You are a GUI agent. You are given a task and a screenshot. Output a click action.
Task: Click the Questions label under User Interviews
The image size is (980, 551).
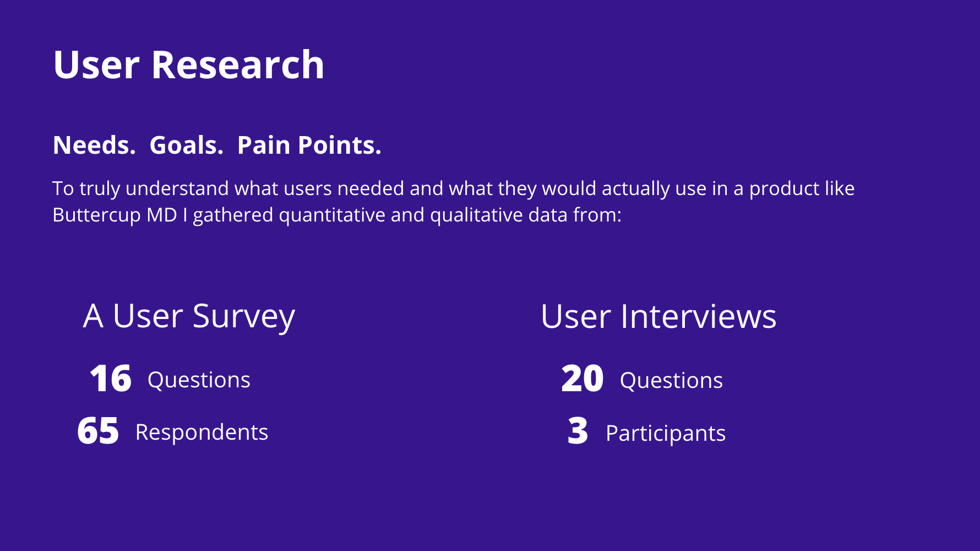coord(671,381)
